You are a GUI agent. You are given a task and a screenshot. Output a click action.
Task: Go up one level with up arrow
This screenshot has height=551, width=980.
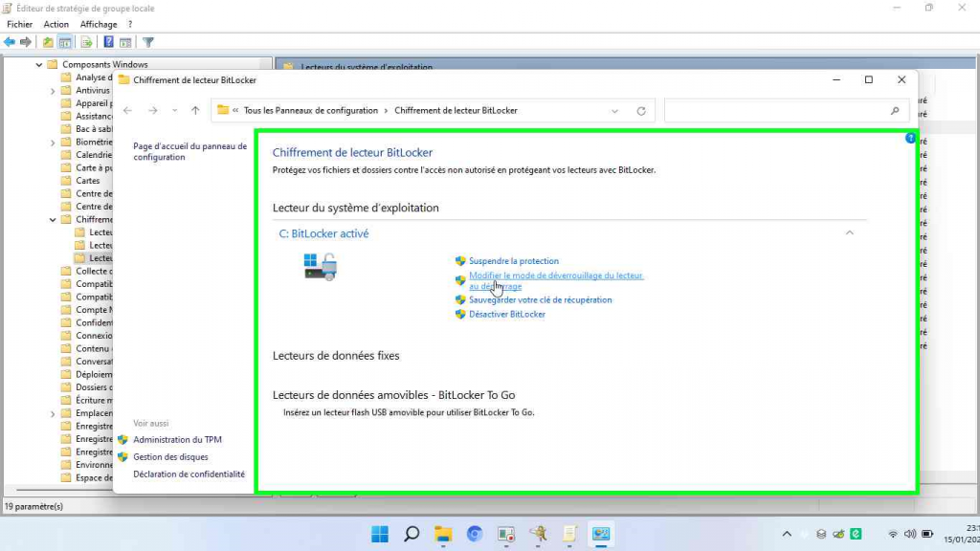(x=195, y=111)
